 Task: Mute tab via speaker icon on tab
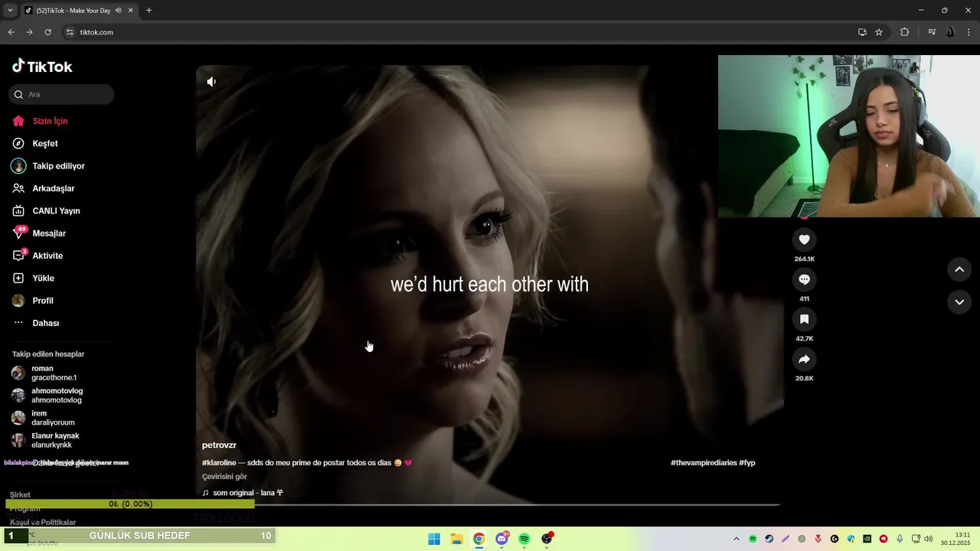pyautogui.click(x=118, y=11)
